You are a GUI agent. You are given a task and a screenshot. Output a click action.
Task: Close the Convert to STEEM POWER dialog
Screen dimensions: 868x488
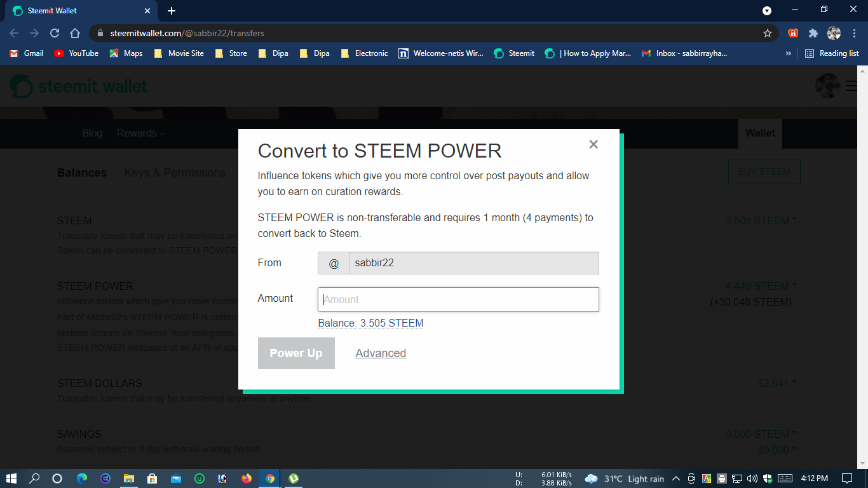[593, 144]
